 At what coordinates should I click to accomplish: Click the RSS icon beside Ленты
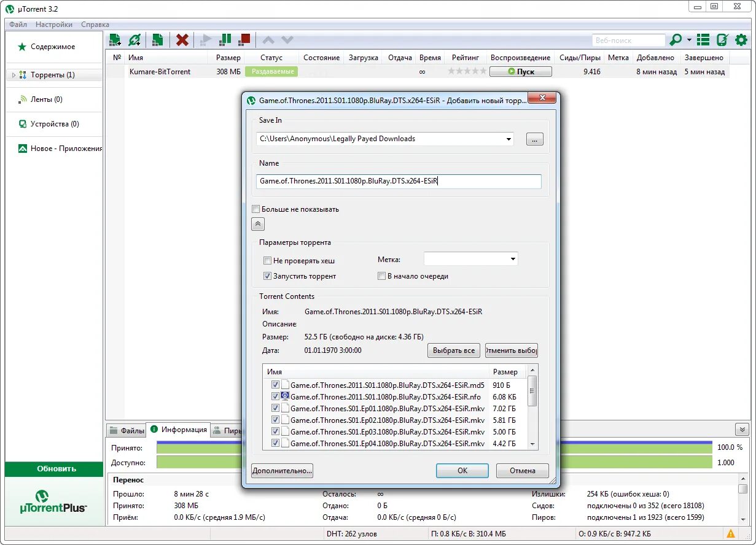(23, 99)
